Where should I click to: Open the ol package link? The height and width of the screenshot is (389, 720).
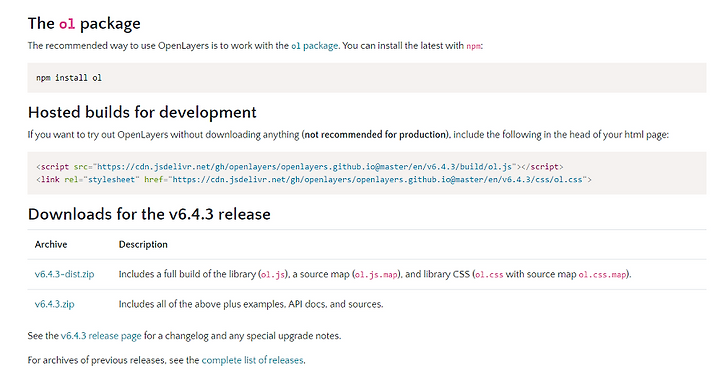click(x=315, y=46)
